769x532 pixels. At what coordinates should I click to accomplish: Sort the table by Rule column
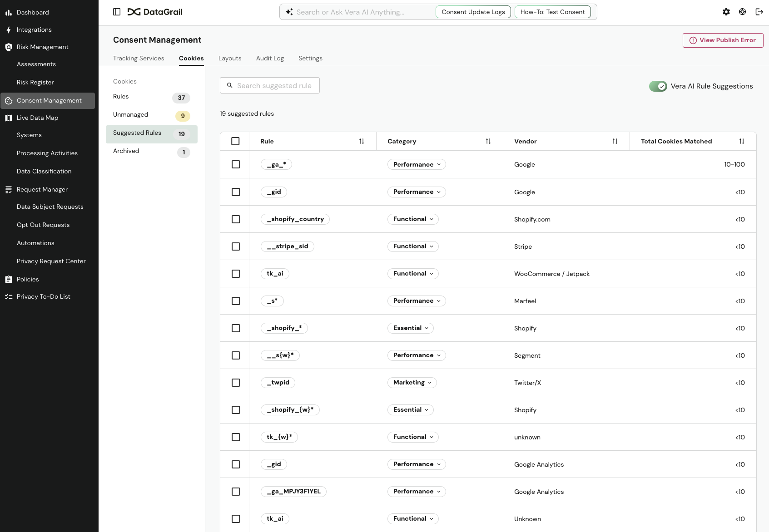coord(362,141)
